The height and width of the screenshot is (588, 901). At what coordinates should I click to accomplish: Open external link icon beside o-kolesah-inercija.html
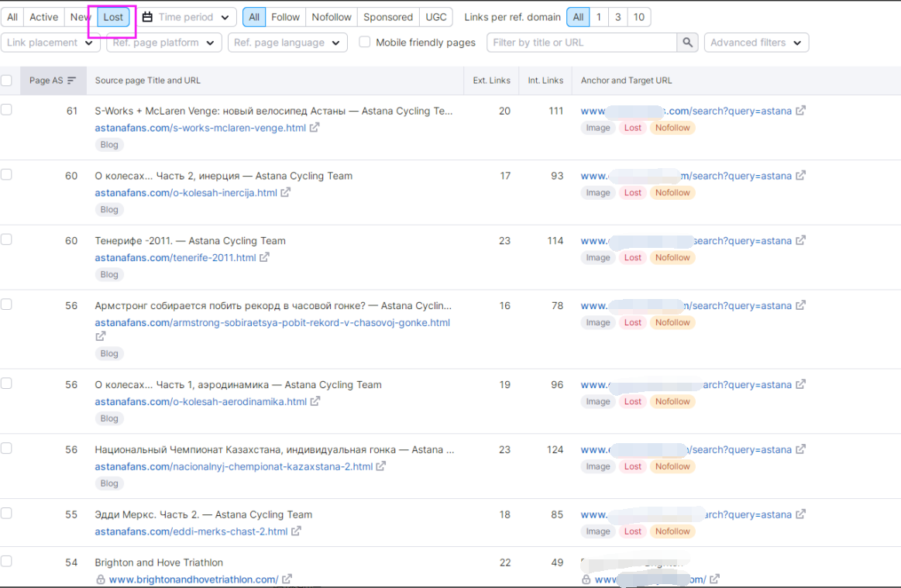286,193
